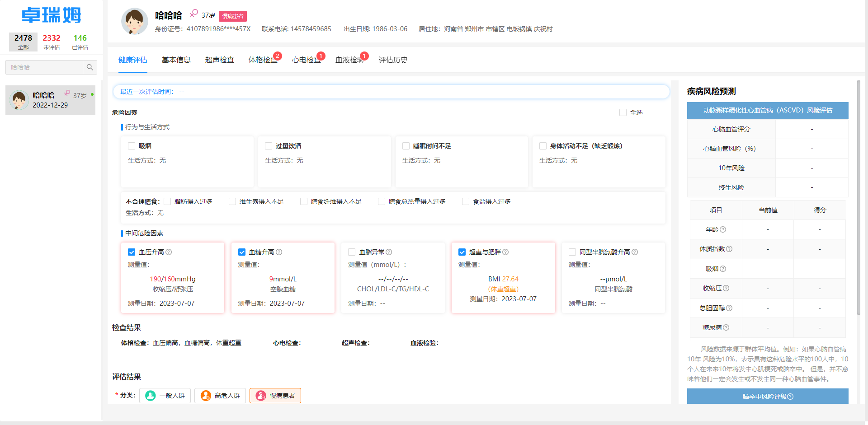
Task: Enable the 吸烟 checkbox
Action: (132, 145)
